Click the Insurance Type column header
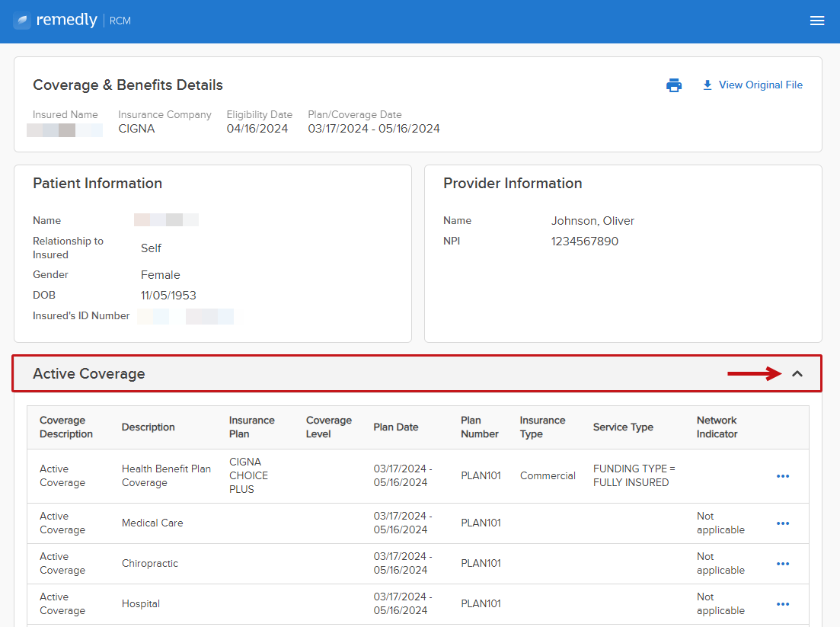The width and height of the screenshot is (840, 627). pos(542,427)
